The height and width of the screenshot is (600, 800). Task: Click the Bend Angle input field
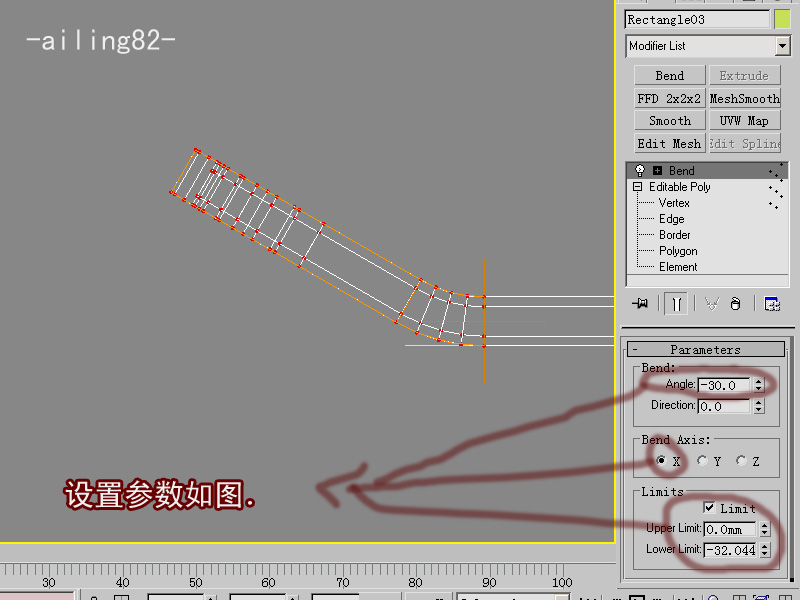tap(724, 385)
